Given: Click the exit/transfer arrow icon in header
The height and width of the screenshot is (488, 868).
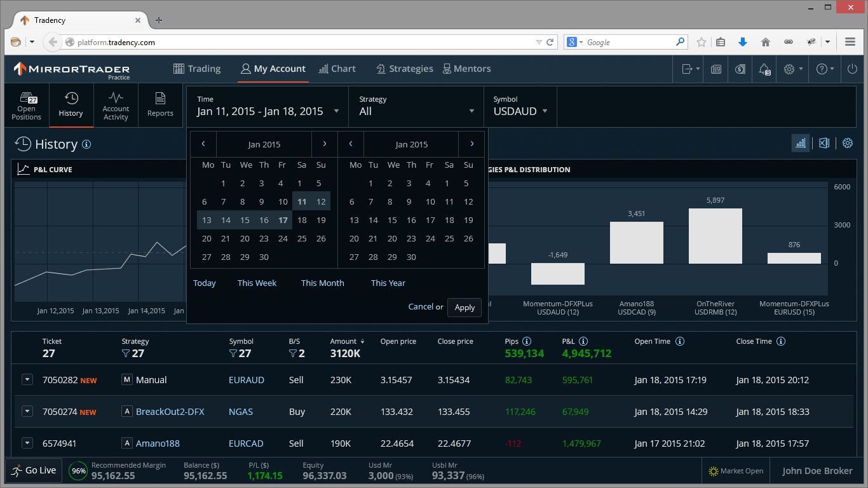Looking at the screenshot, I should pos(691,69).
